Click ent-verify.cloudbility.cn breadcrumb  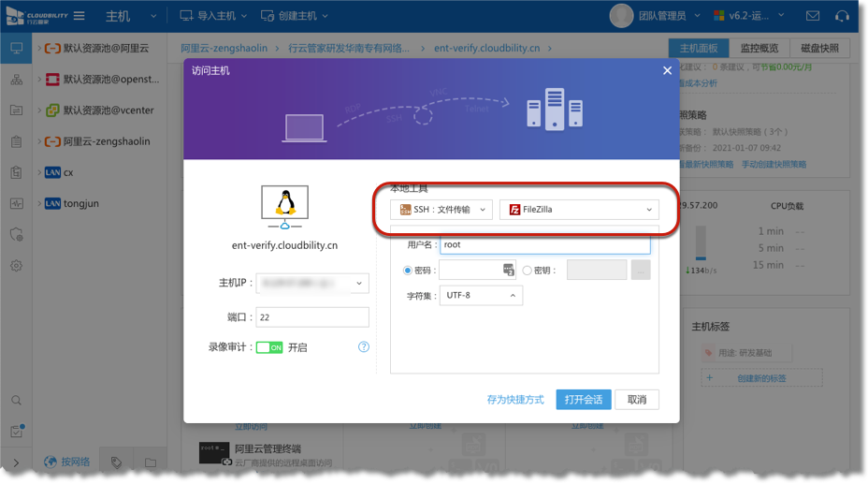(486, 48)
